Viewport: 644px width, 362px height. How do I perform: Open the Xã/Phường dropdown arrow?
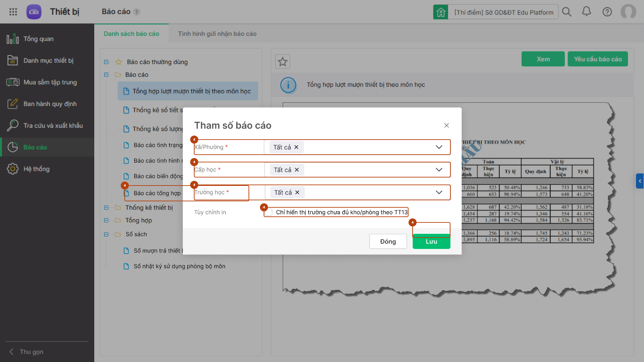tap(439, 147)
